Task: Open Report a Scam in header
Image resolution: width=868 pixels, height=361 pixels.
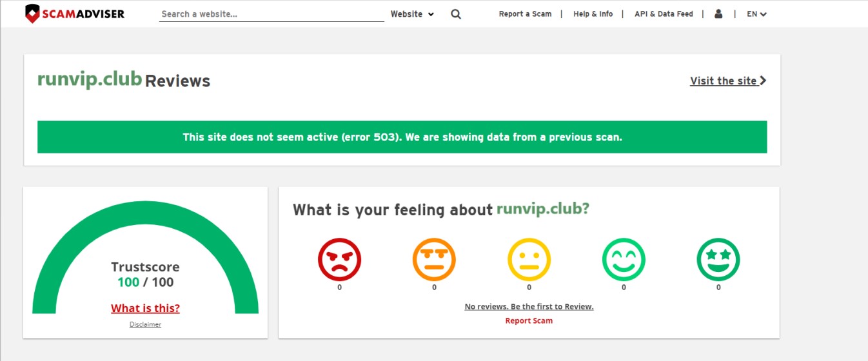Action: (525, 14)
